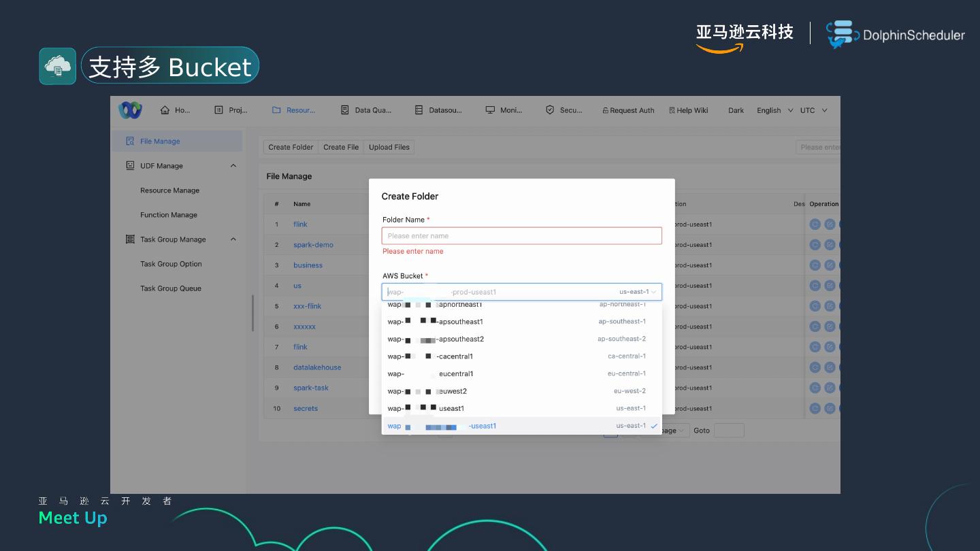Screen dimensions: 980x551
Task: Open the Datasource nav tab
Action: coord(439,110)
